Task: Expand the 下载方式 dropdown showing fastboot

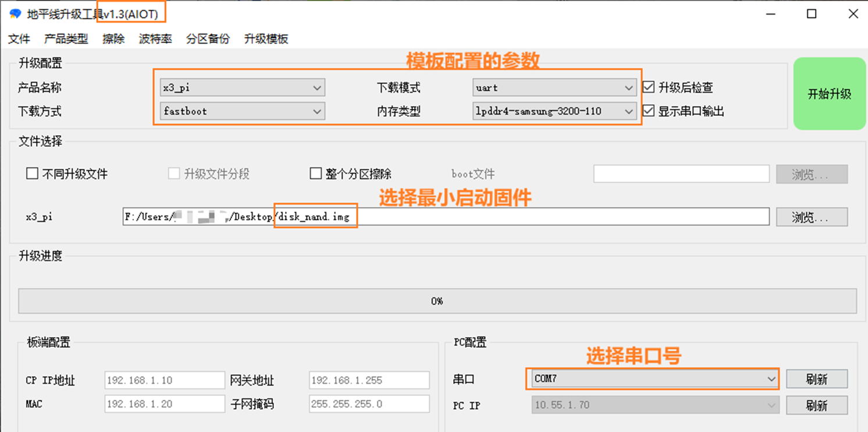Action: (242, 111)
